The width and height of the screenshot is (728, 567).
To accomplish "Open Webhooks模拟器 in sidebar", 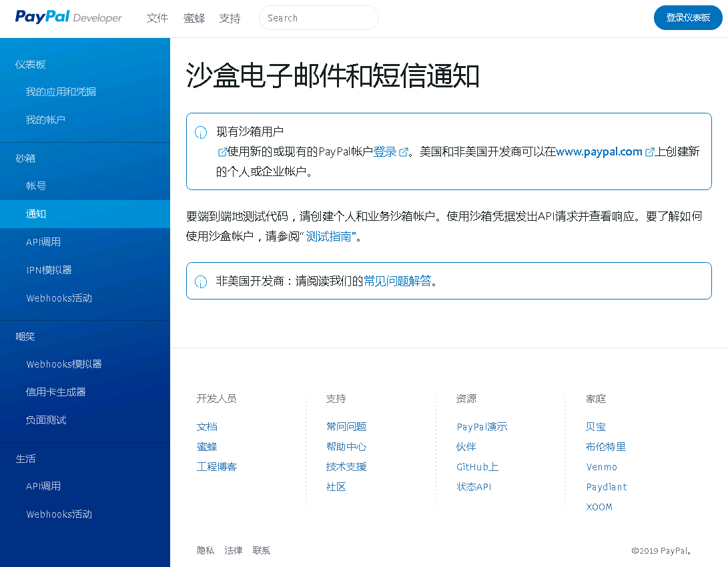I will point(64,364).
